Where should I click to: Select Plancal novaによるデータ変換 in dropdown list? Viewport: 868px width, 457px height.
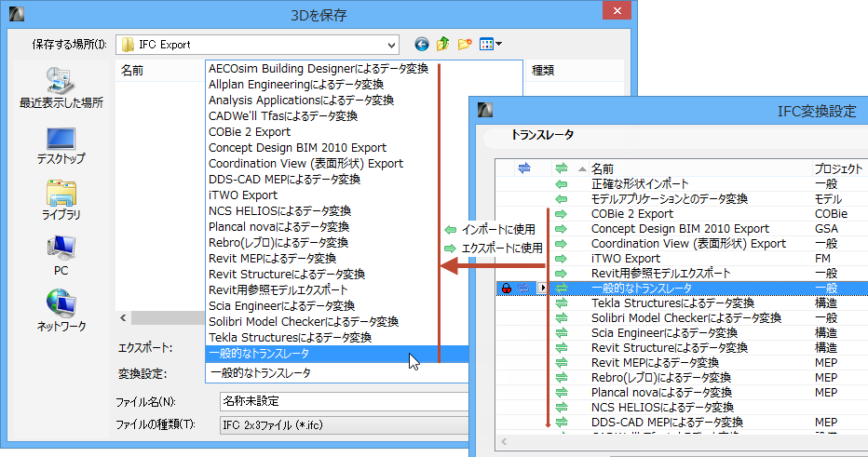coord(279,227)
